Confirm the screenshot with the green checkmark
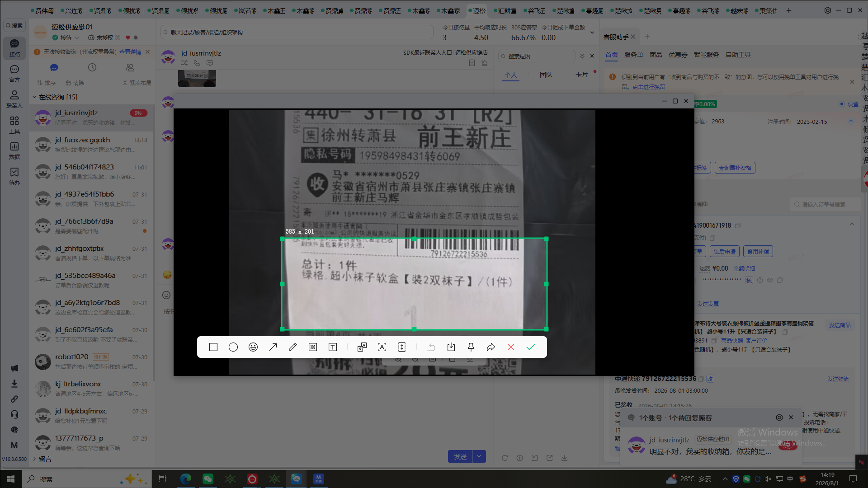Viewport: 868px width, 488px height. 531,347
